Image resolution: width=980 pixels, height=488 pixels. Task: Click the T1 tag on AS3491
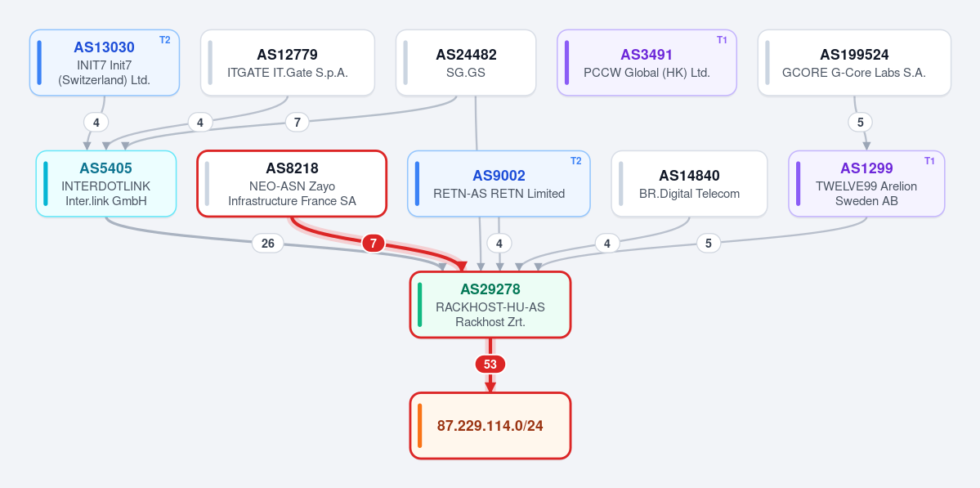[x=722, y=40]
